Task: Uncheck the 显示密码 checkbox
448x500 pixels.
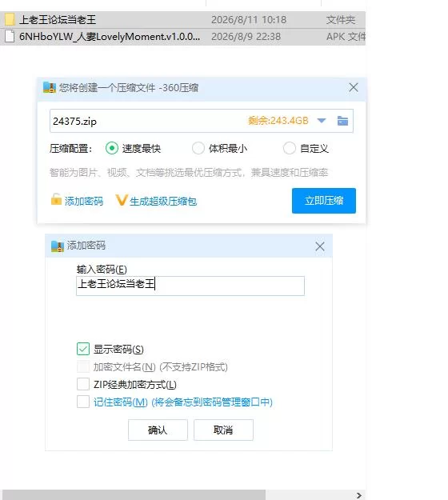Action: [x=83, y=349]
